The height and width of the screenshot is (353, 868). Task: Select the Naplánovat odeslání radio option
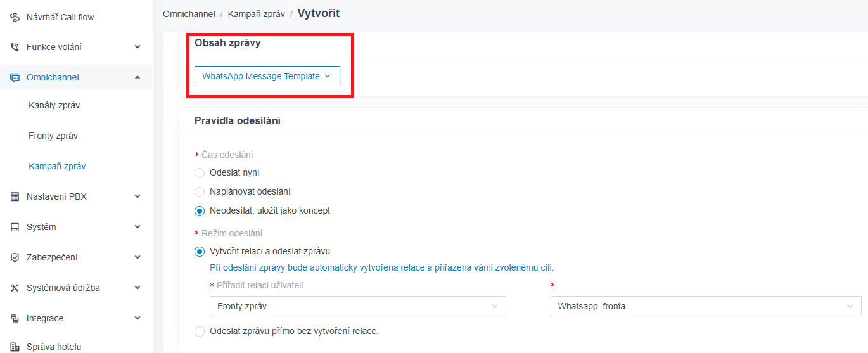click(x=200, y=191)
